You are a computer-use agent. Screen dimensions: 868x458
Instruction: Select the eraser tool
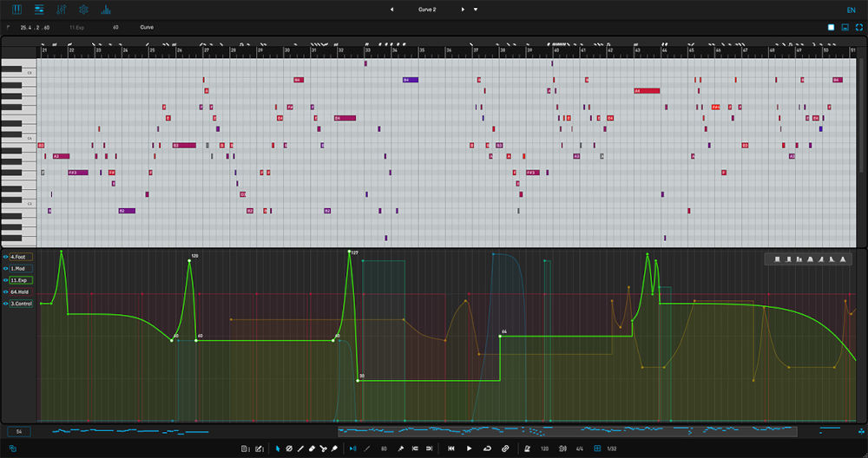coord(312,448)
